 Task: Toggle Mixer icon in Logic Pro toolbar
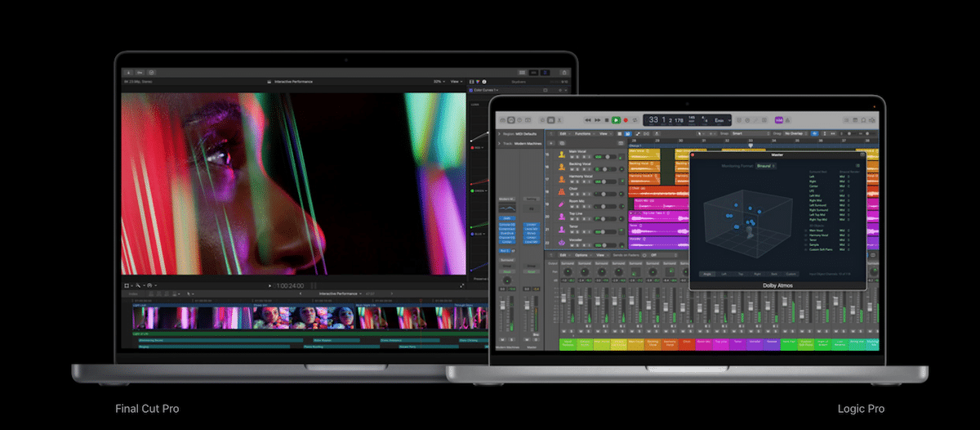click(x=550, y=120)
